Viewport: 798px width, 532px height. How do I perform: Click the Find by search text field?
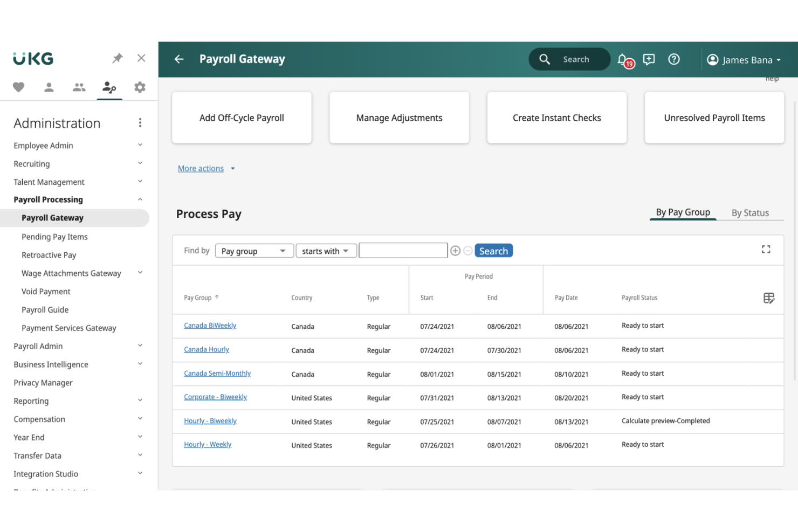(403, 251)
